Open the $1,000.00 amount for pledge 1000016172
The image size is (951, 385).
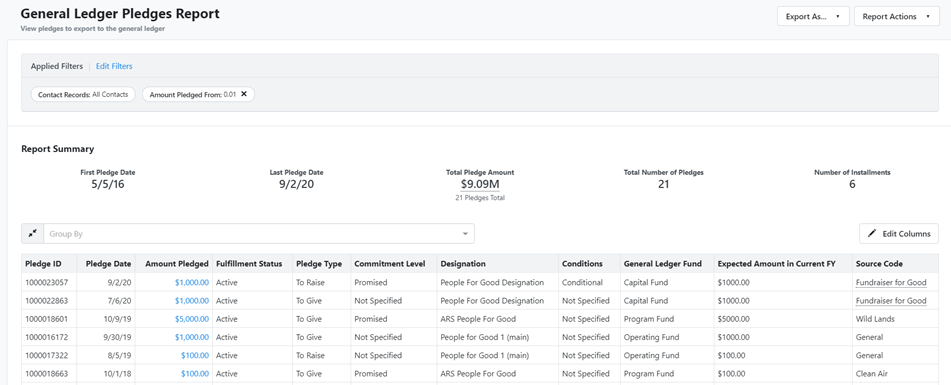pyautogui.click(x=192, y=337)
